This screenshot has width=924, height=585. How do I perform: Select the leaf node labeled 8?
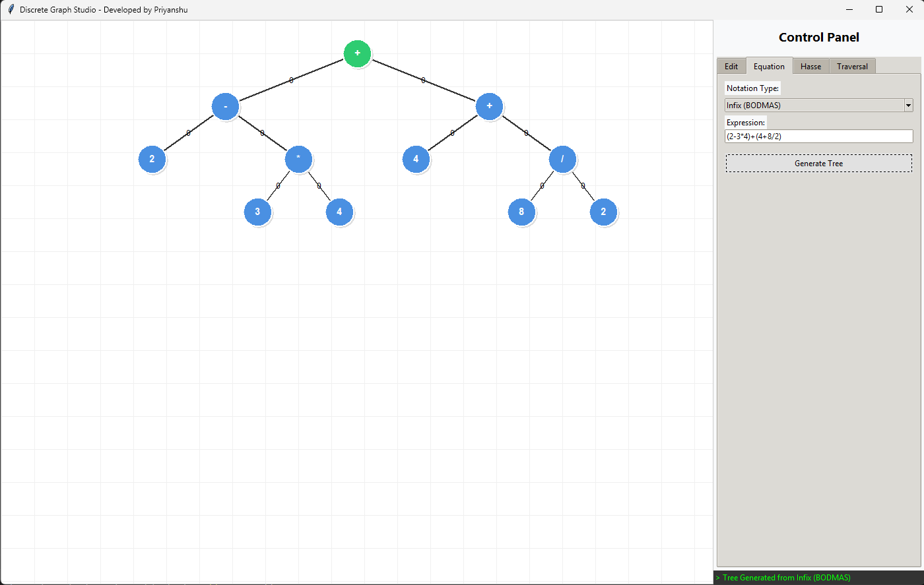[521, 212]
